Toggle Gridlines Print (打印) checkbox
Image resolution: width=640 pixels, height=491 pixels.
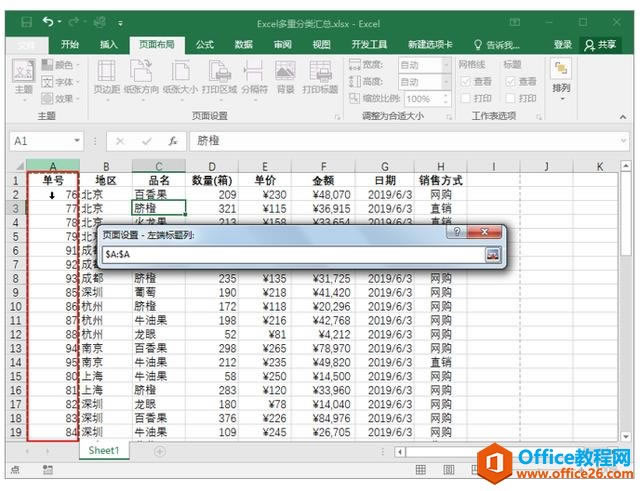click(x=465, y=98)
